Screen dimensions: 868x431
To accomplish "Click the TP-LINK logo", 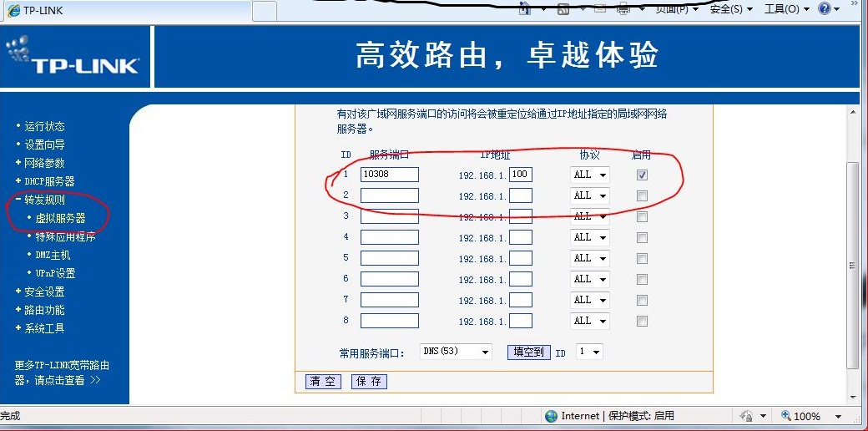I will click(72, 55).
